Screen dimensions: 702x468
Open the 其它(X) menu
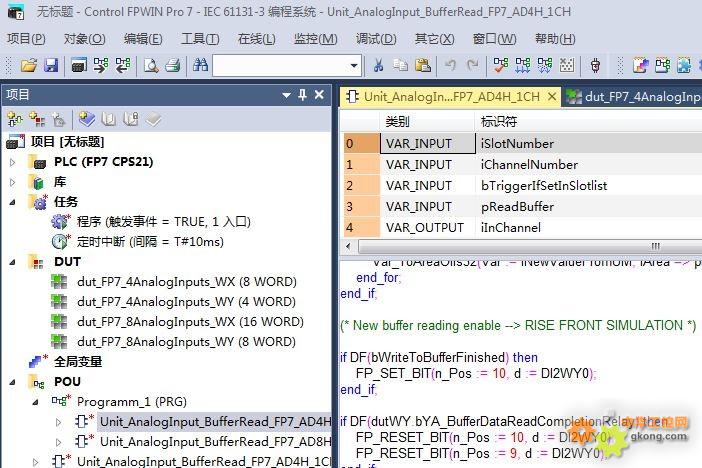(434, 39)
